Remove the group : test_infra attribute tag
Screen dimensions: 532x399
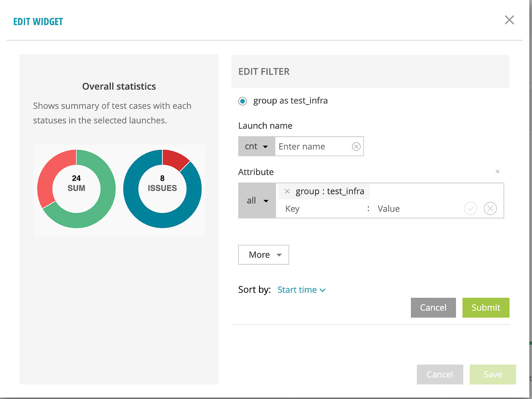(287, 191)
